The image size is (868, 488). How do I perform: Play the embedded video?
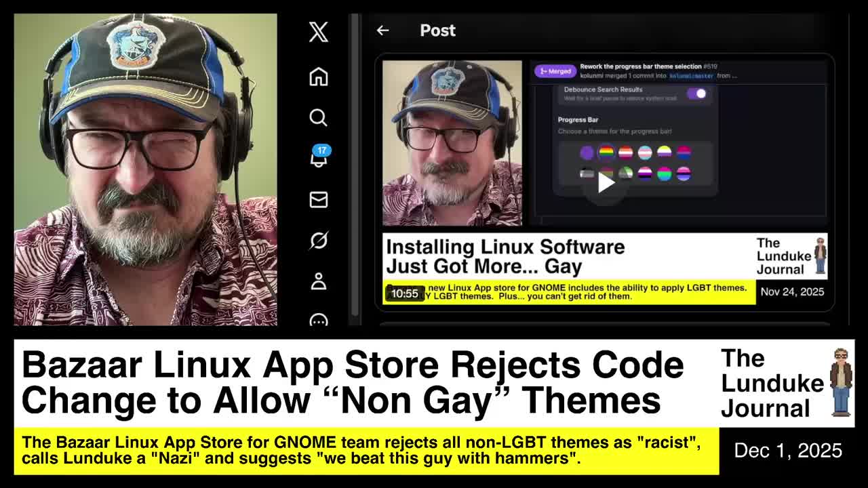tap(606, 182)
